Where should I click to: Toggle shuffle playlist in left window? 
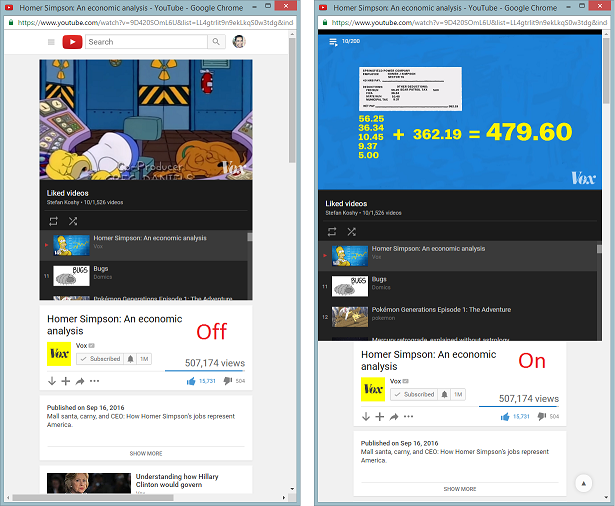[x=73, y=221]
